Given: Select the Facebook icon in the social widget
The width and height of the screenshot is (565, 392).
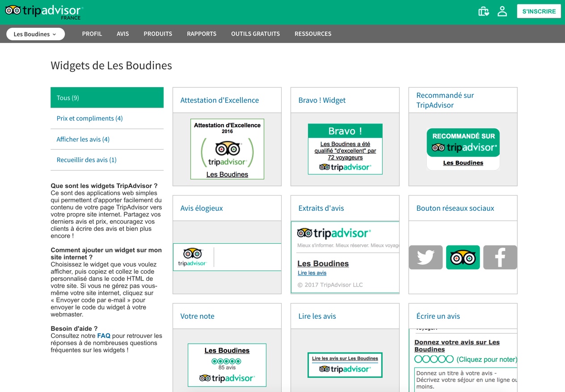Looking at the screenshot, I should 500,257.
